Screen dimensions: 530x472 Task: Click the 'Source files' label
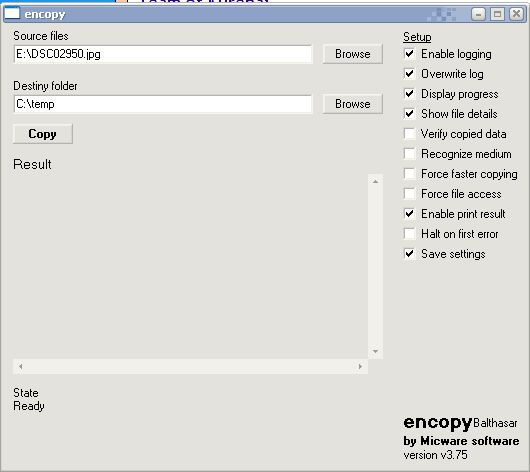point(41,36)
